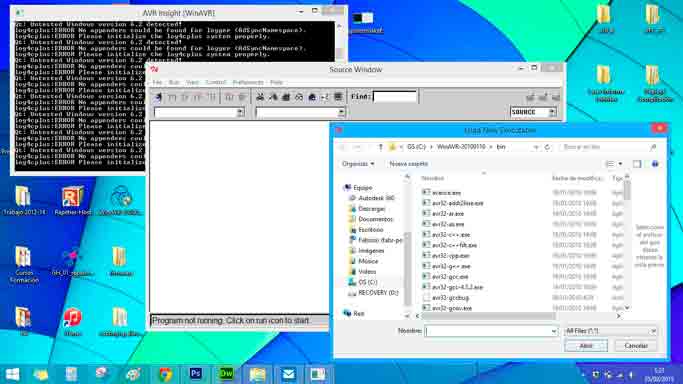Click the Run icon in Source Window toolbar
Image resolution: width=683 pixels, height=384 pixels.
coord(158,97)
